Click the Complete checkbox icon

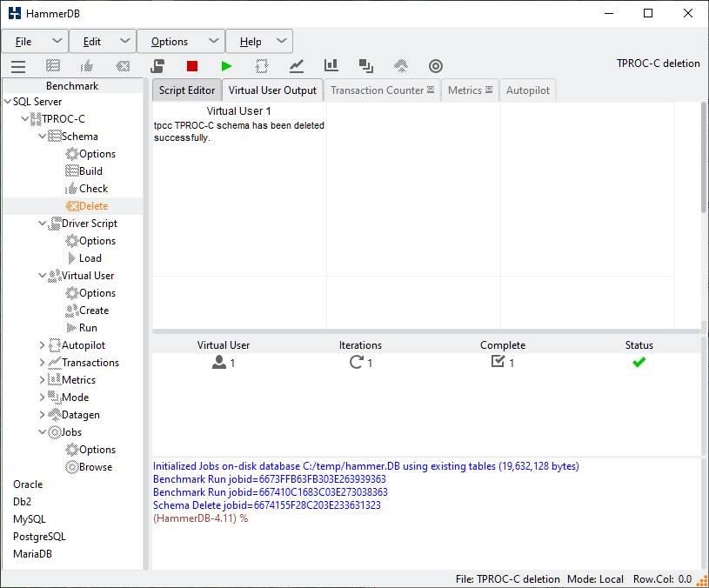[x=498, y=361]
